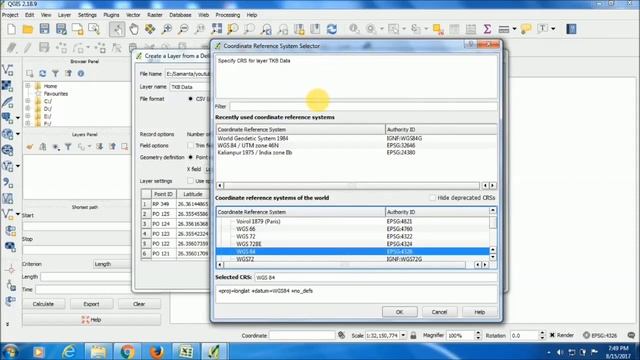
Task: Click the info icon in Browser Panel
Action: click(81, 73)
